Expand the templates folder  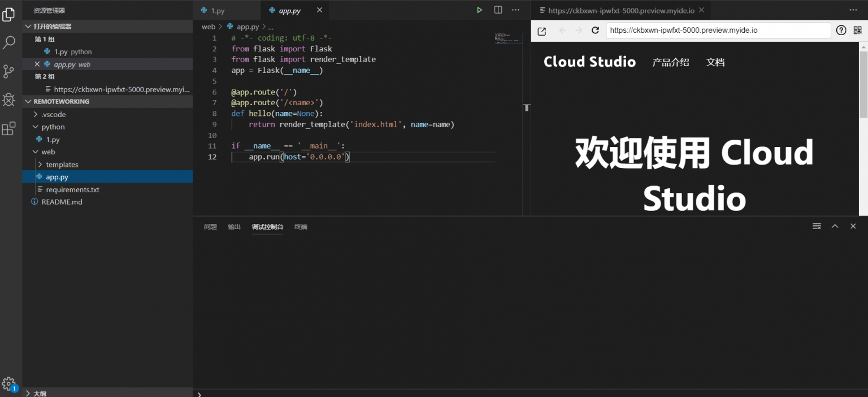62,165
